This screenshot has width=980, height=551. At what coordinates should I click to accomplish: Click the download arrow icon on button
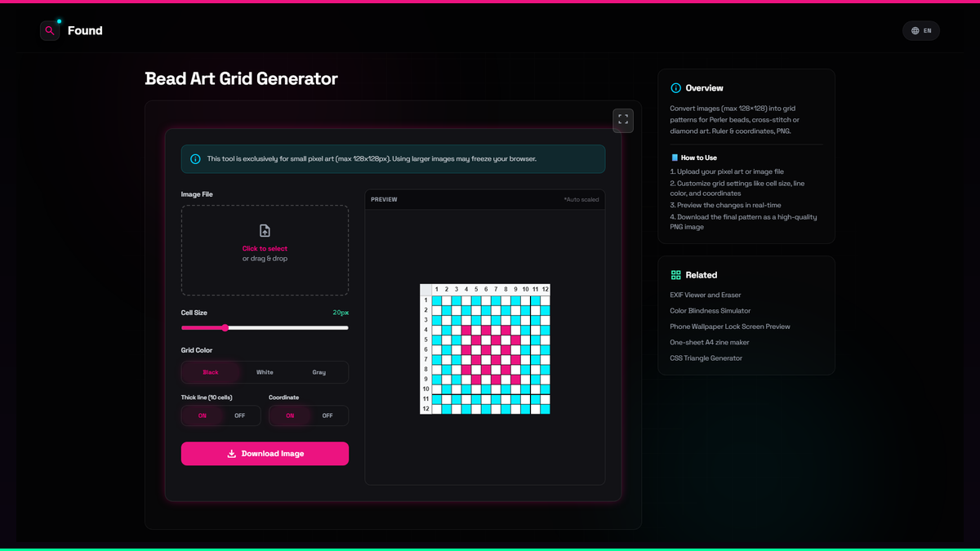click(x=232, y=454)
